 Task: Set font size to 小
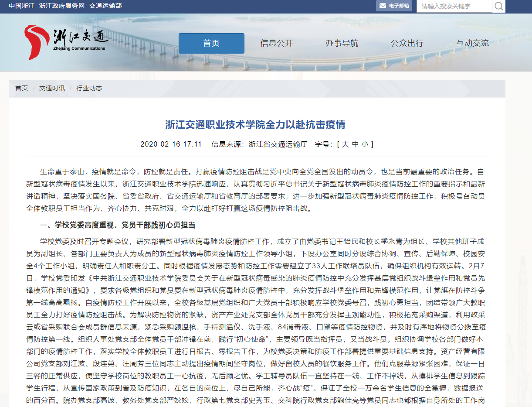click(365, 144)
